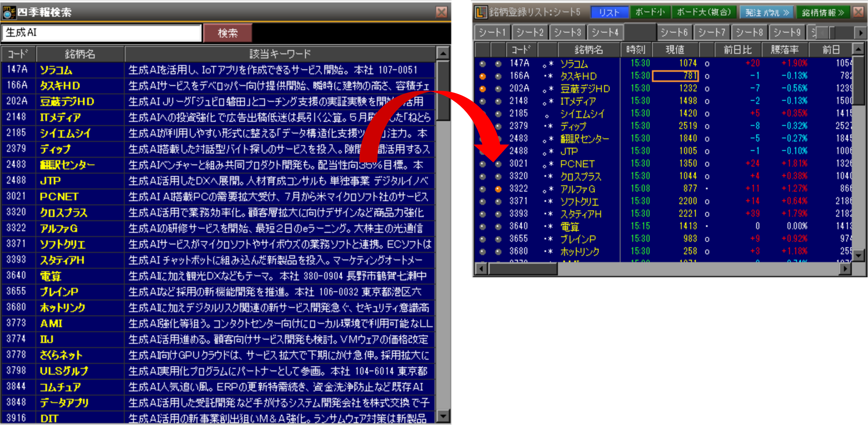The width and height of the screenshot is (868, 425).
Task: Switch to the シート2 tab
Action: coord(530,33)
